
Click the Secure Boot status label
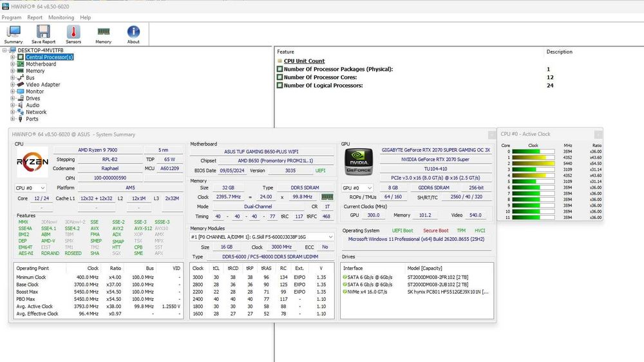pyautogui.click(x=436, y=231)
